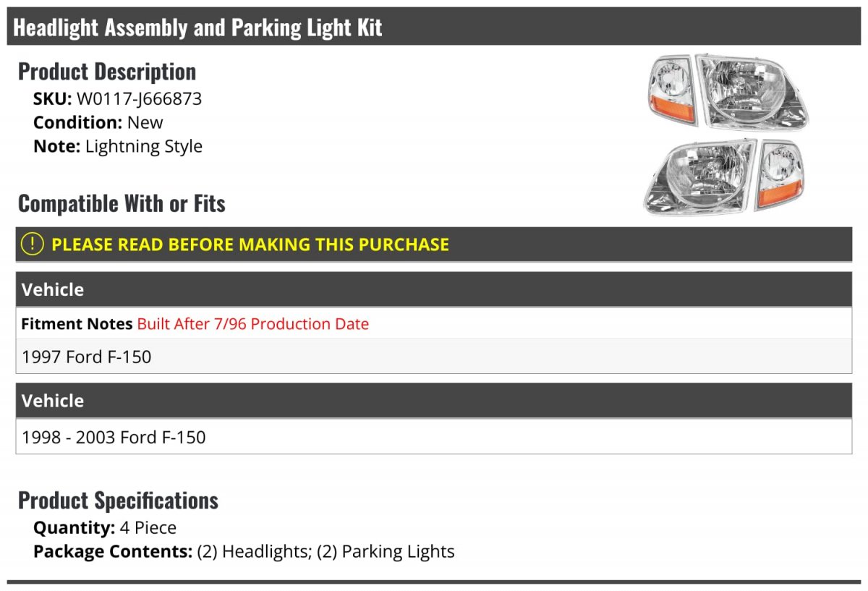Screen dimensions: 868x591
Task: Click the Product Description heading
Action: tap(107, 72)
